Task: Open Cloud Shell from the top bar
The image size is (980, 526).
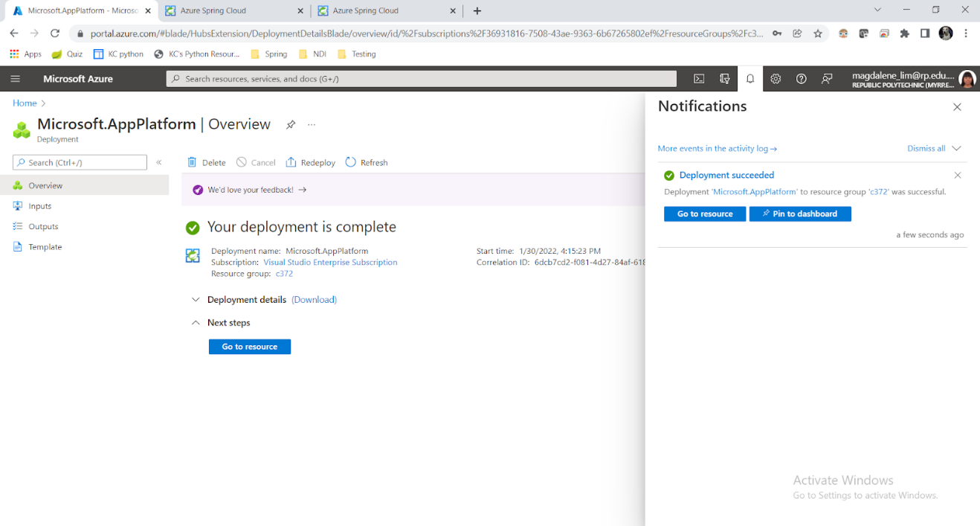Action: [x=698, y=78]
